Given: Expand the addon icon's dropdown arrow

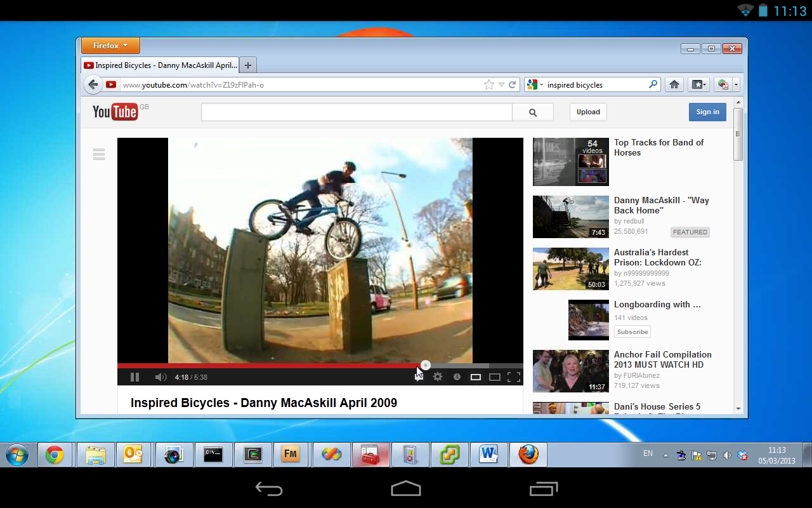Looking at the screenshot, I should [x=736, y=84].
